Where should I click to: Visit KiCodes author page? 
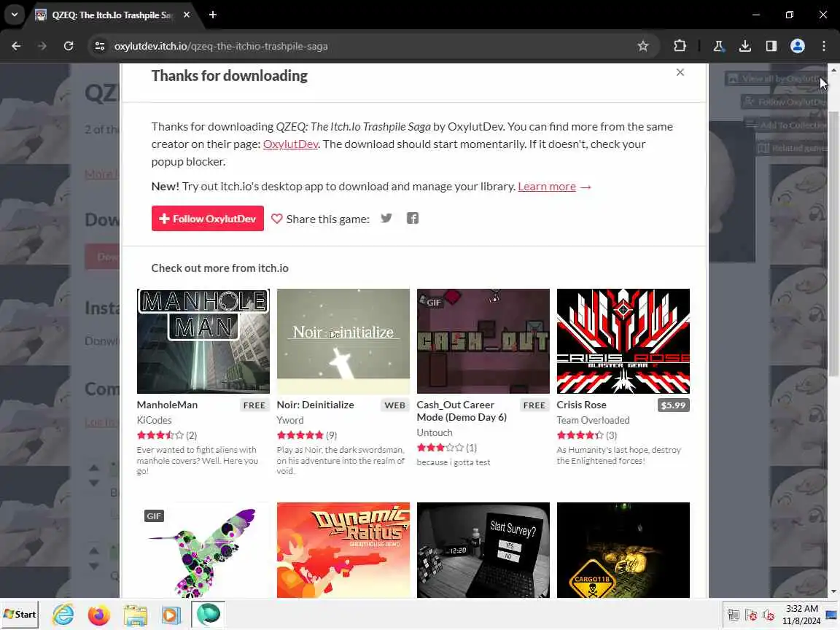[154, 421]
